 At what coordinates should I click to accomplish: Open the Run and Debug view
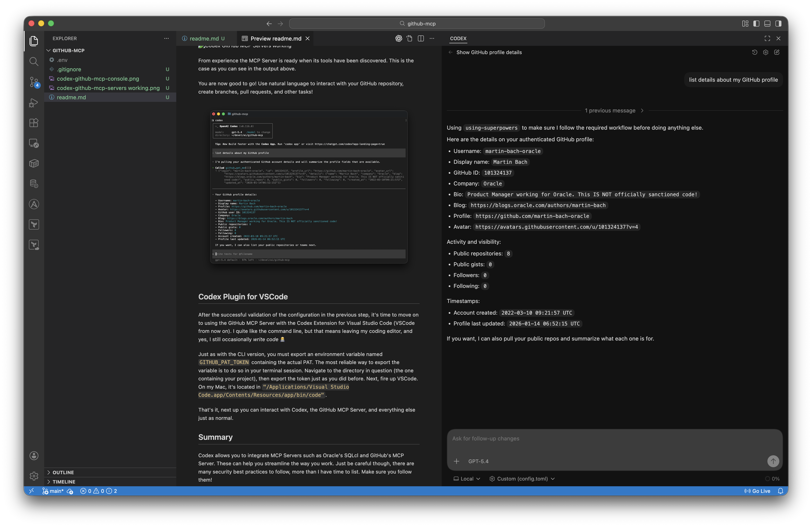34,102
